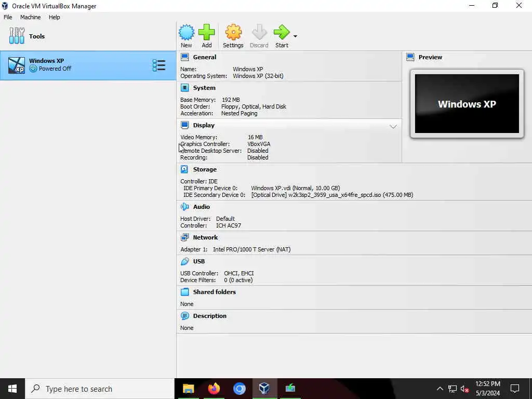Open Shared folders settings header link
This screenshot has height=399, width=532.
pos(215,292)
